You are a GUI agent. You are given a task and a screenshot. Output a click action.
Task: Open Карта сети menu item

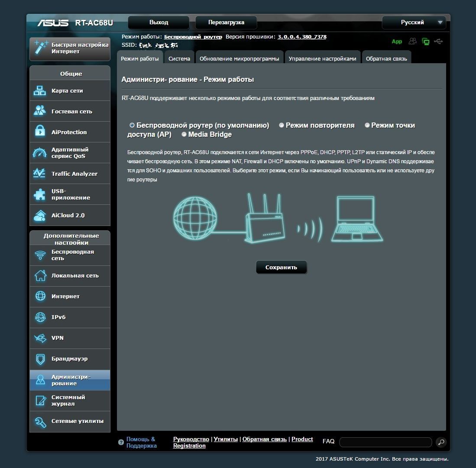[x=70, y=90]
